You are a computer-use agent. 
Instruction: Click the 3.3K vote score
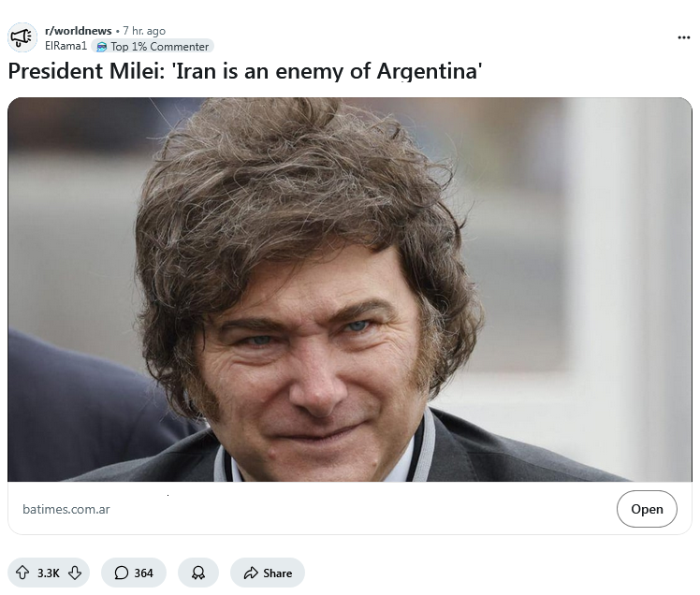click(x=49, y=573)
